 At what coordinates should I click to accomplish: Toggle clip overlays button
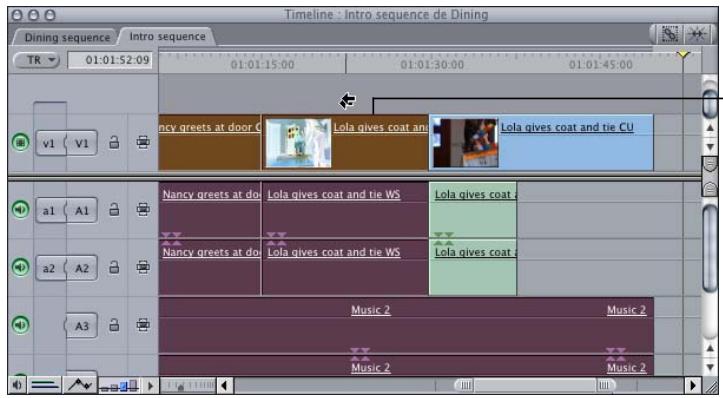[80, 385]
